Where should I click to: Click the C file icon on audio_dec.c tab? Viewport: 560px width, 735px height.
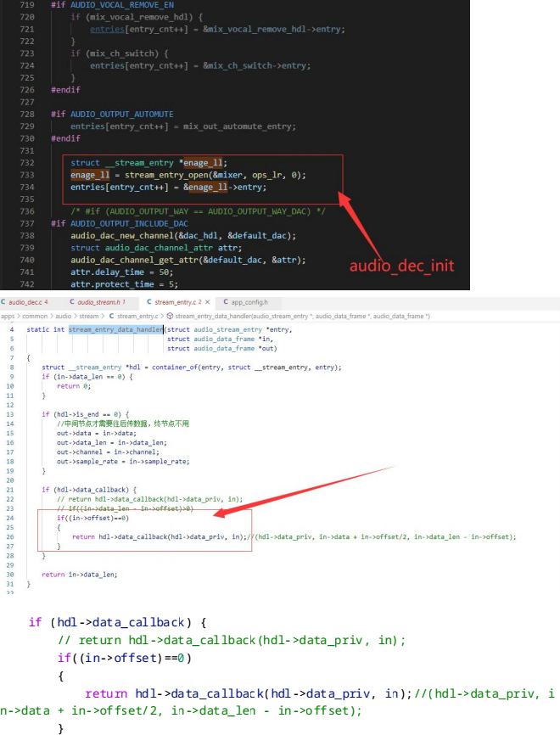(3, 302)
